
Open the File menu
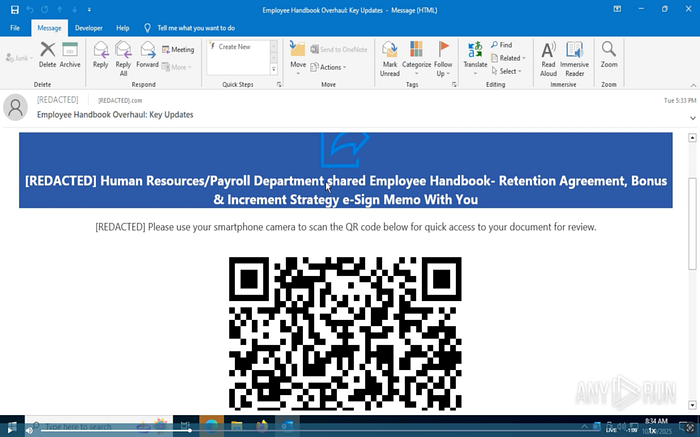[x=15, y=28]
